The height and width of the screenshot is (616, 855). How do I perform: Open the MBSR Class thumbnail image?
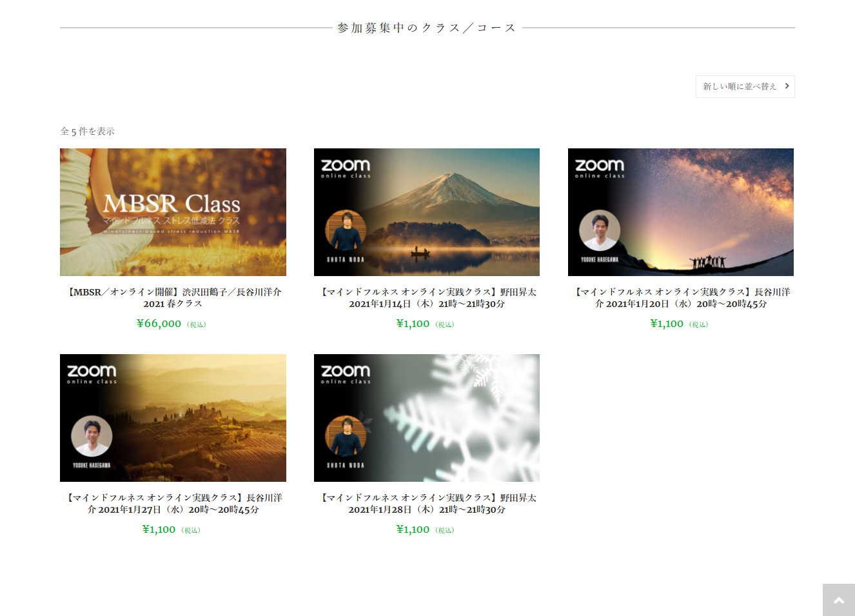click(x=173, y=212)
